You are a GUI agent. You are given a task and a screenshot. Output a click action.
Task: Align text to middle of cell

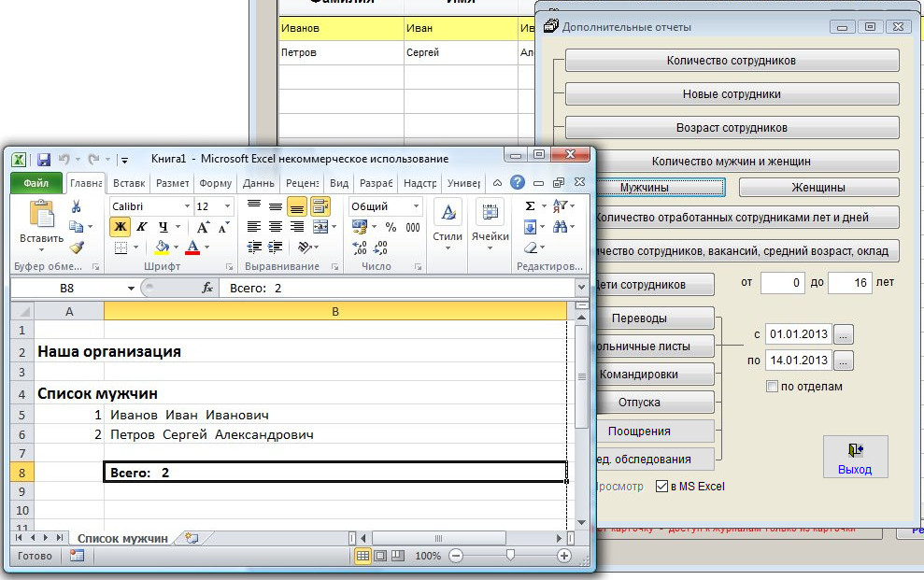276,206
